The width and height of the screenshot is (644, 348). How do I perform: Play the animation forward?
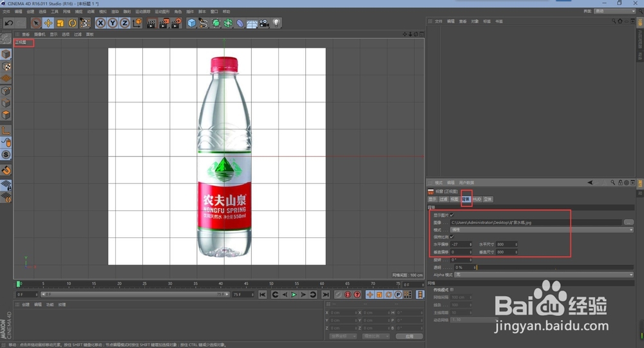294,295
